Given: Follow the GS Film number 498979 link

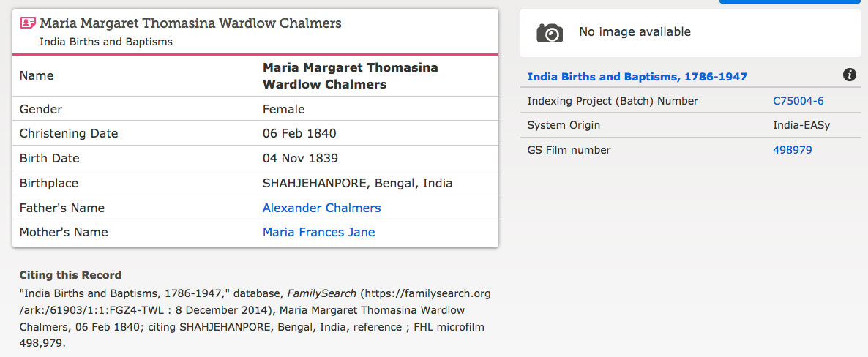Looking at the screenshot, I should click(x=792, y=150).
